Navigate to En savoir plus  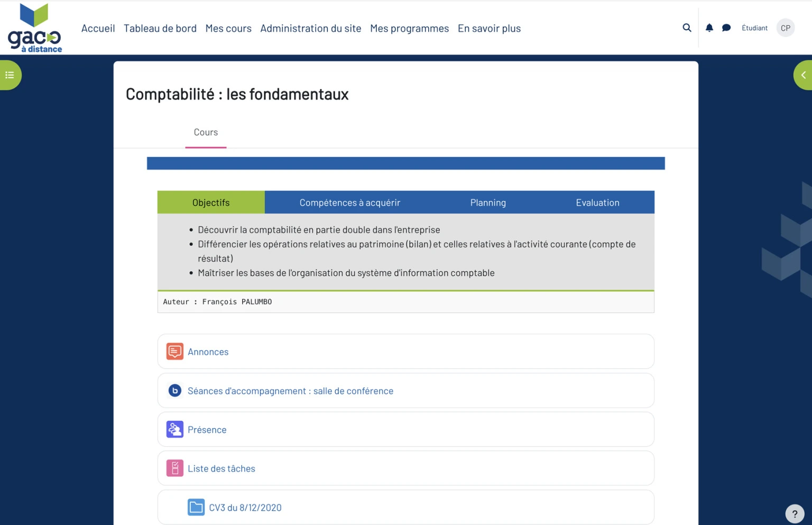point(489,28)
